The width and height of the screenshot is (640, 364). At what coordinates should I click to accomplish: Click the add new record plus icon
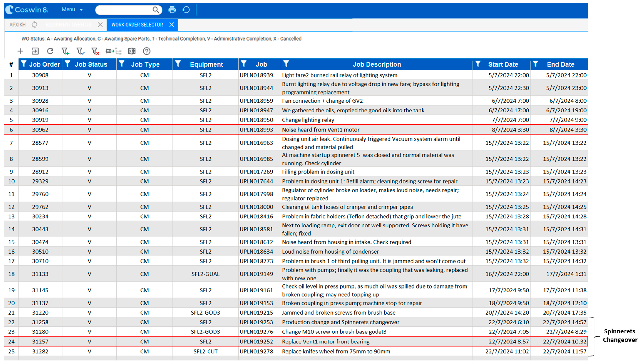(20, 51)
